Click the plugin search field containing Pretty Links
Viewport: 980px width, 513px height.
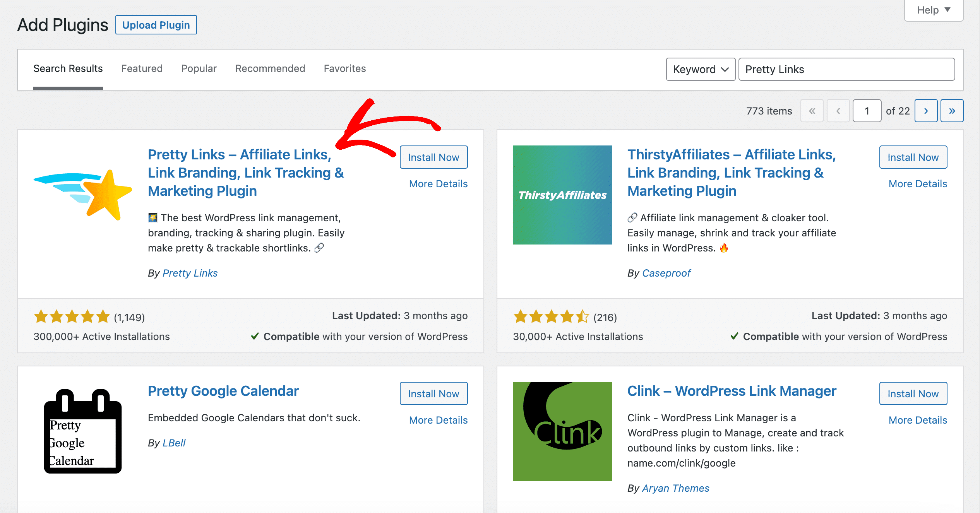846,69
